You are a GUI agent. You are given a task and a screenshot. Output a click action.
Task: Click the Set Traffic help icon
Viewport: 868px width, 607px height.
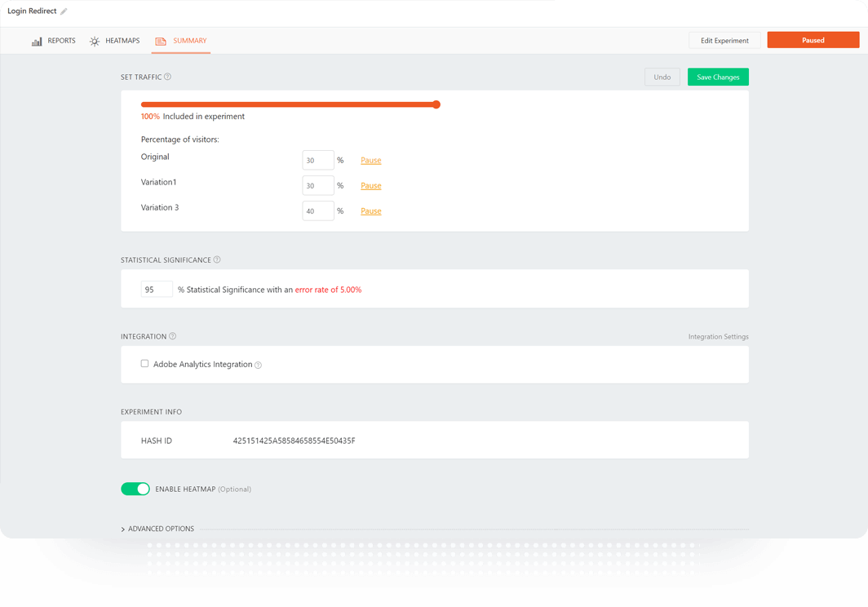pyautogui.click(x=167, y=78)
